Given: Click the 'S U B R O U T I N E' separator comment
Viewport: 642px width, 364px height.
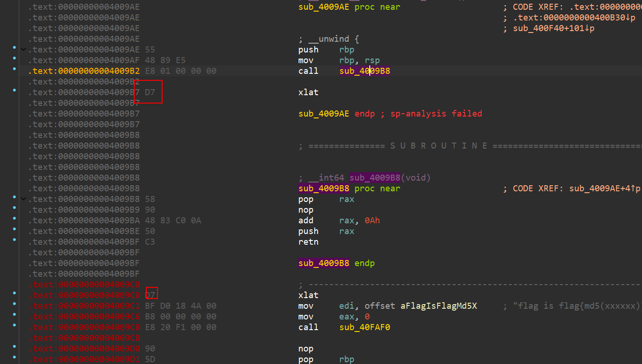Looking at the screenshot, I should point(439,146).
